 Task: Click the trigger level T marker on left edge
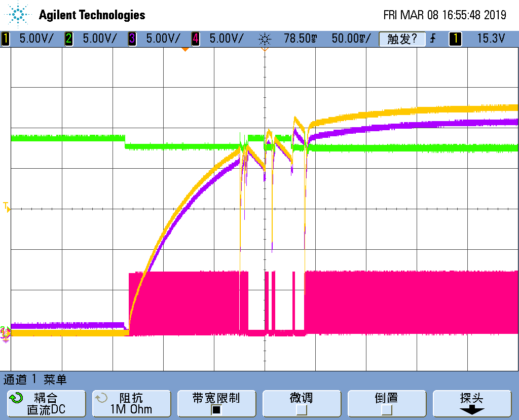6,207
